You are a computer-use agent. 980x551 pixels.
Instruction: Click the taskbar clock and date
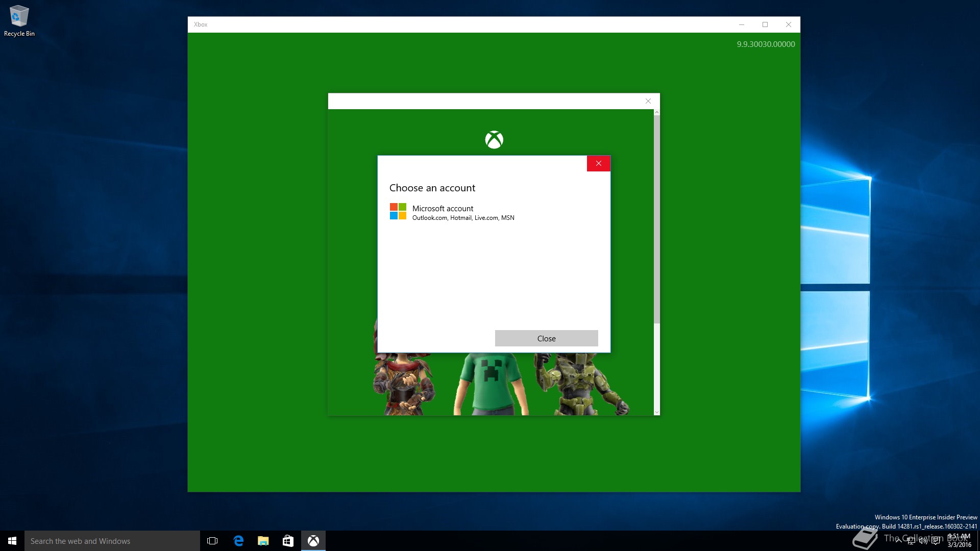(959, 541)
